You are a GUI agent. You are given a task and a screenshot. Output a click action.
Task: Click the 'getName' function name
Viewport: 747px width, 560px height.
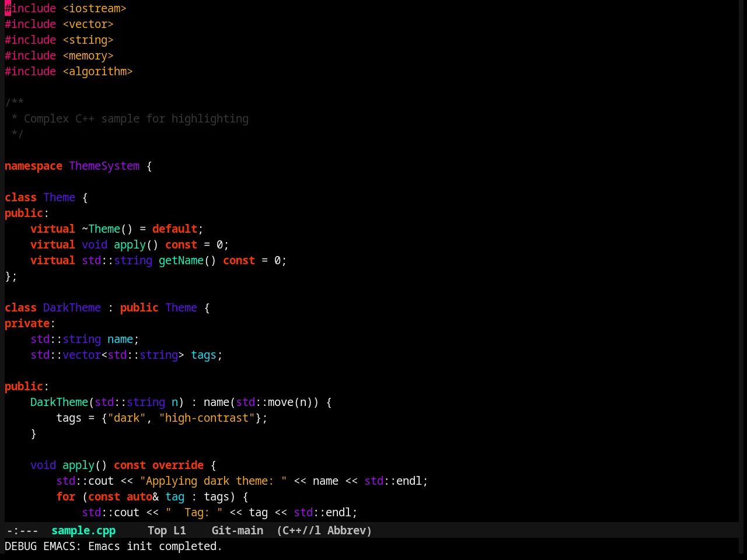[x=181, y=260]
